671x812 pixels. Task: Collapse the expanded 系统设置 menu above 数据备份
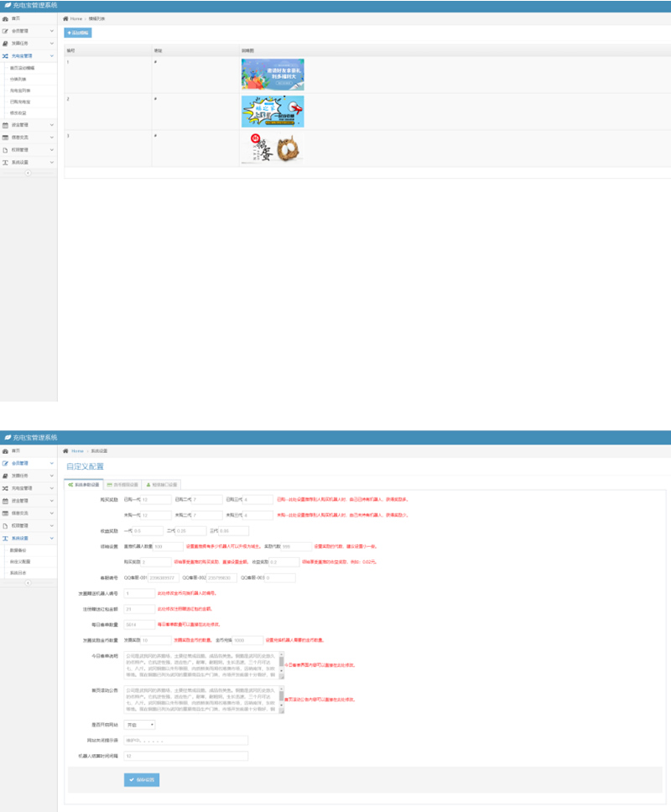29,539
